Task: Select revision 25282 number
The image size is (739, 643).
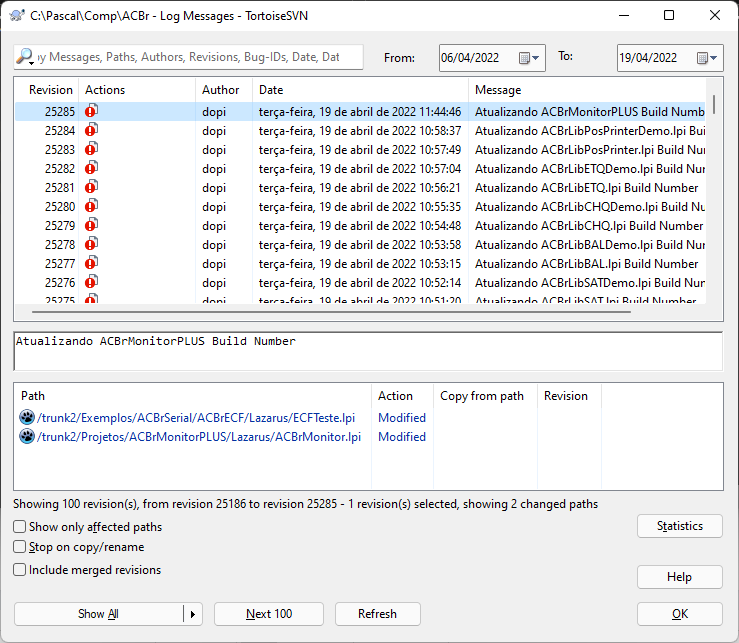Action: point(60,169)
